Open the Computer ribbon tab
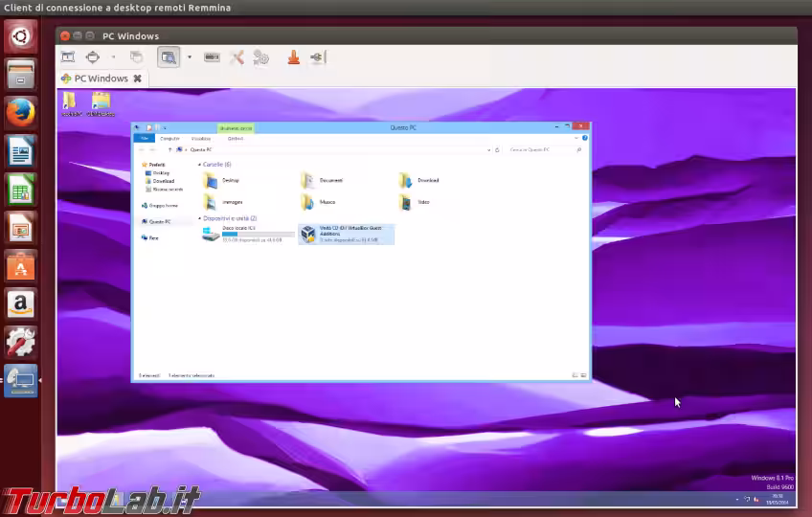 pyautogui.click(x=169, y=138)
